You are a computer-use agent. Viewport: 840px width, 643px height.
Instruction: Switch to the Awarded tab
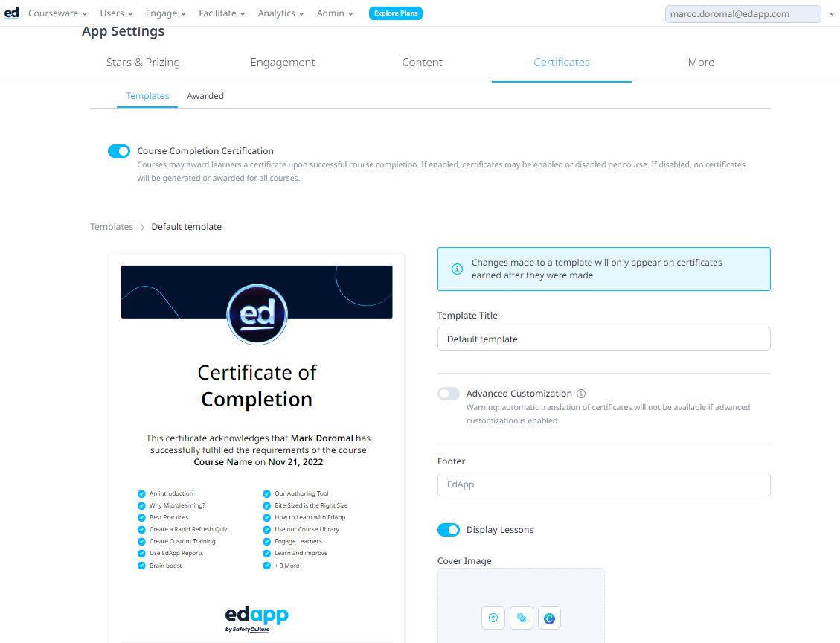[205, 96]
